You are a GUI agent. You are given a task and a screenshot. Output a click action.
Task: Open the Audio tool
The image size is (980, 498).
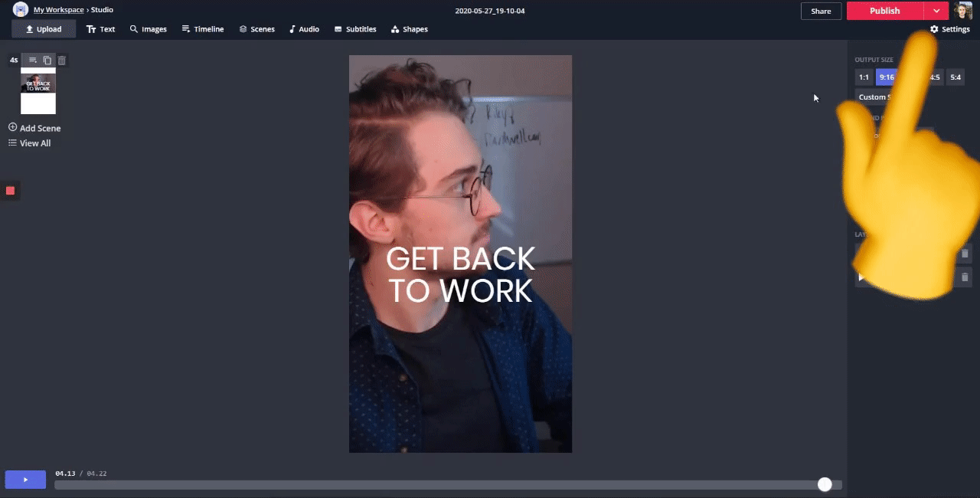304,29
